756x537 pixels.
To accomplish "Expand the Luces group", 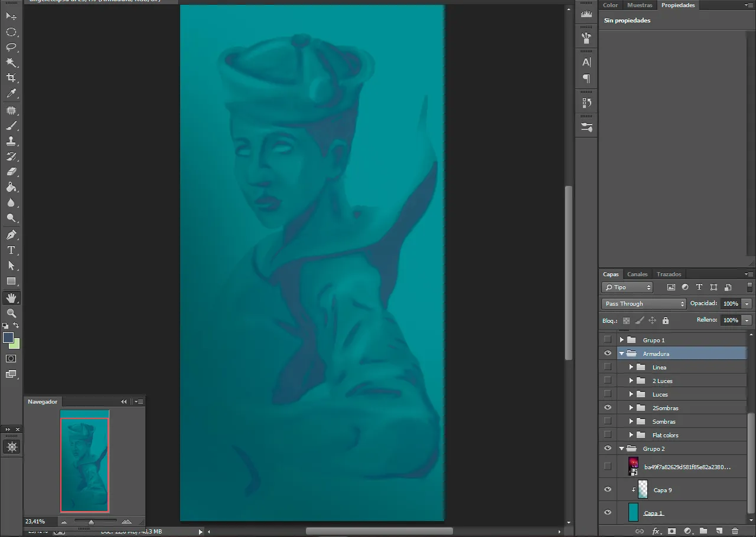I will point(631,394).
